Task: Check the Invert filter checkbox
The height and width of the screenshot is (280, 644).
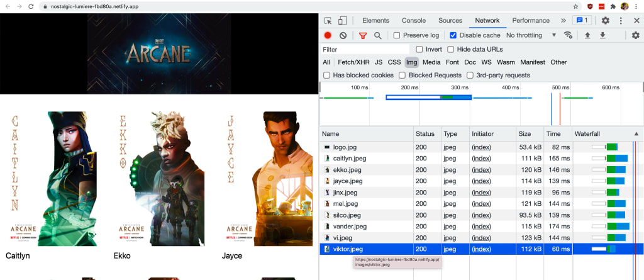Action: [x=419, y=49]
